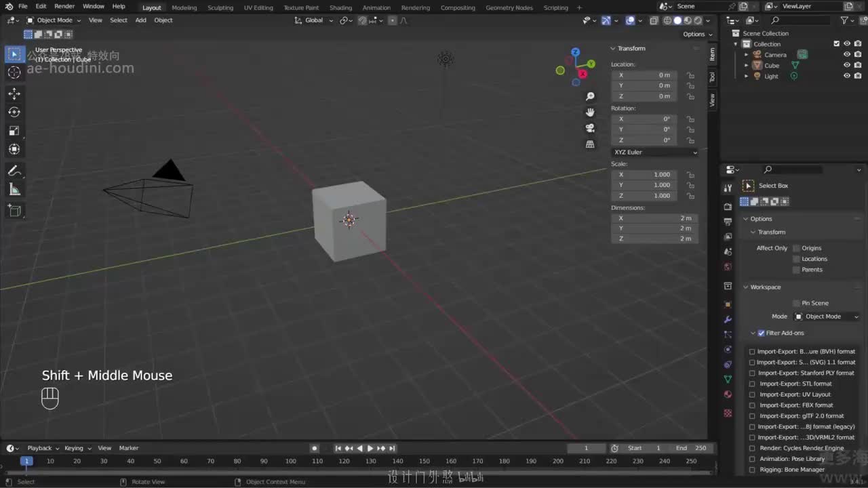The height and width of the screenshot is (488, 868).
Task: Open the Object Data mesh tab icon
Action: pyautogui.click(x=728, y=379)
